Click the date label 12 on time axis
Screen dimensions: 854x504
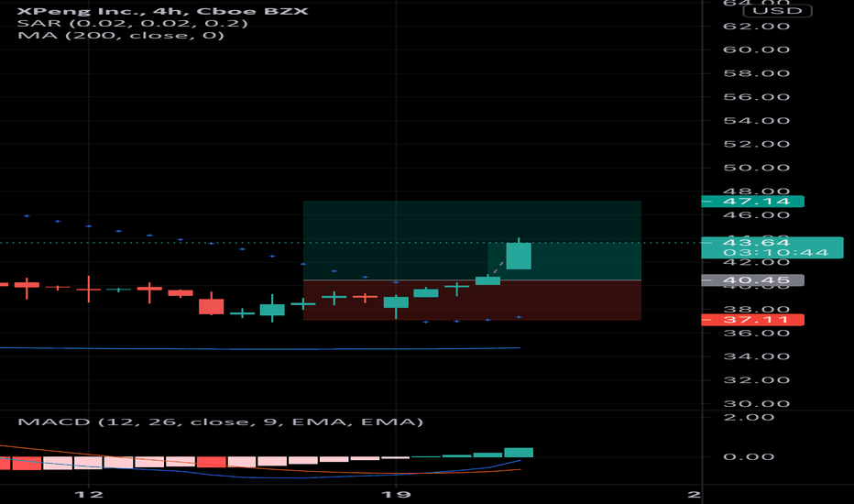[x=89, y=494]
